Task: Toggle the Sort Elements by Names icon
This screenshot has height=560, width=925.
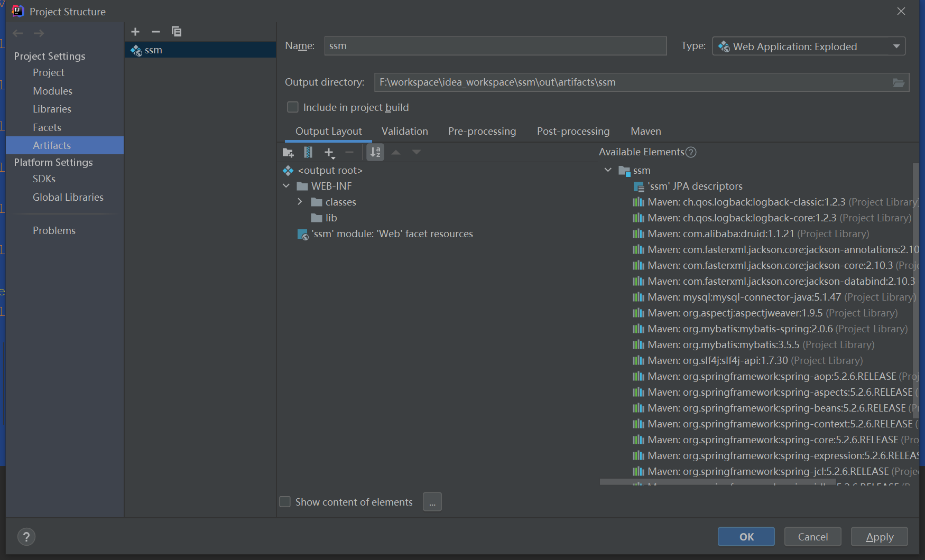Action: [375, 152]
